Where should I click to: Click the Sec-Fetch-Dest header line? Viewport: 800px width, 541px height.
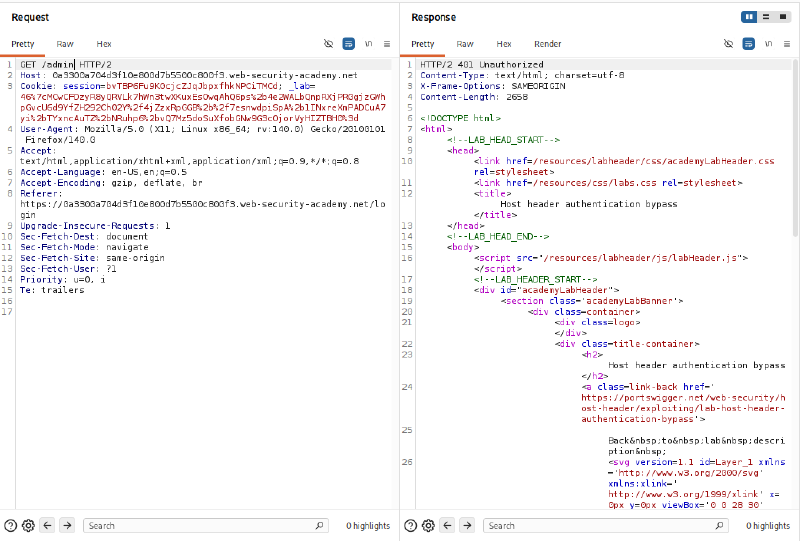coord(84,236)
